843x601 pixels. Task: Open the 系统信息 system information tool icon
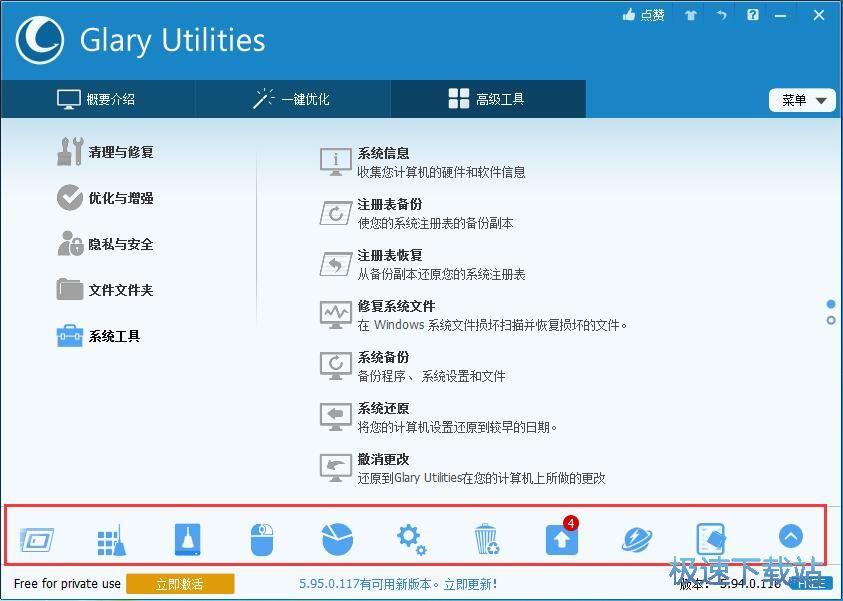pyautogui.click(x=335, y=161)
